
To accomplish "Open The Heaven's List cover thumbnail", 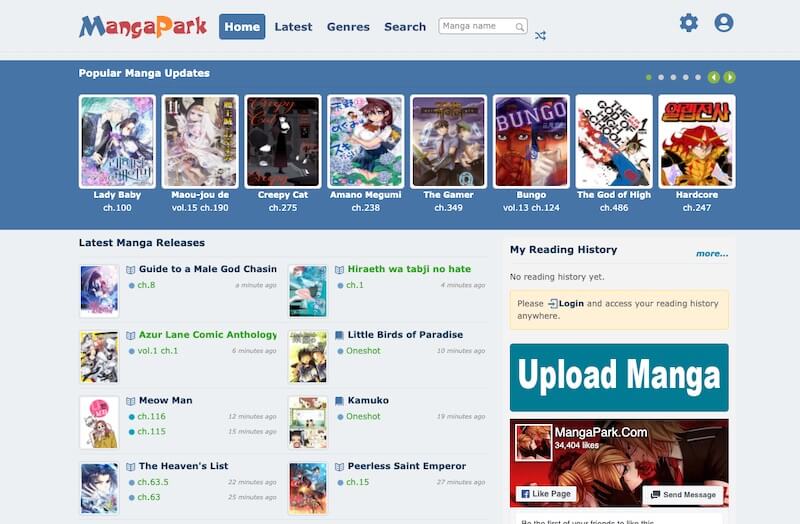I will 99,488.
